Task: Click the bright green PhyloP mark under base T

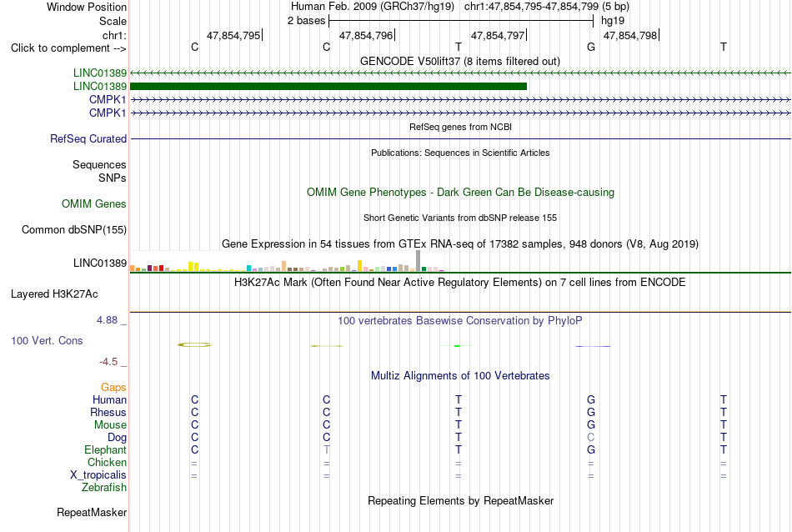Action: click(x=457, y=346)
